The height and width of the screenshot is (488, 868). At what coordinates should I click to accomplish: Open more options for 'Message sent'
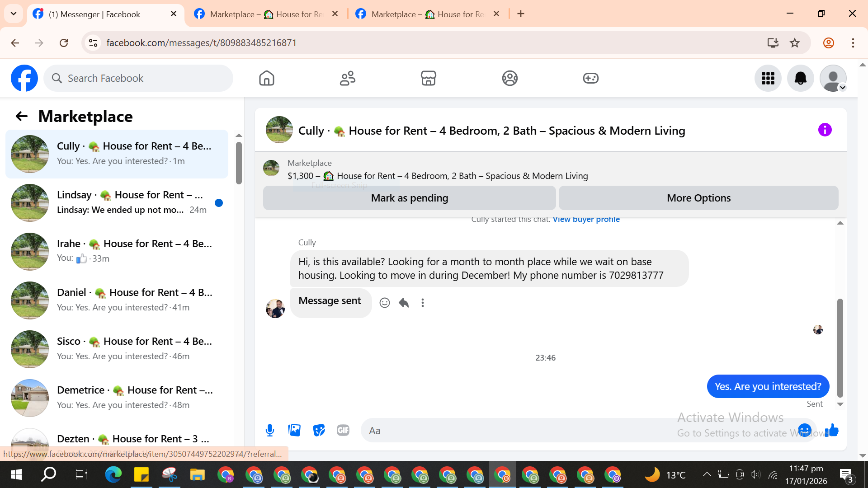tap(423, 303)
